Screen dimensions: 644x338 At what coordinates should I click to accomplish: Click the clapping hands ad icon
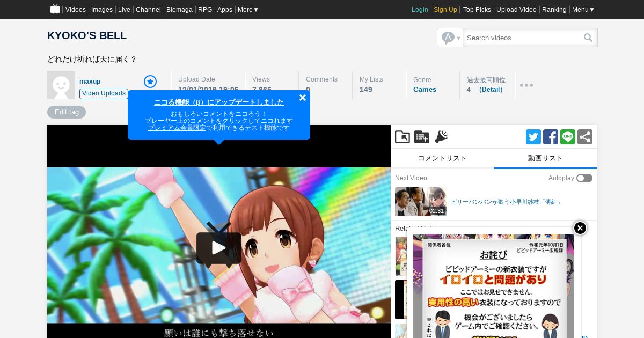(x=441, y=137)
